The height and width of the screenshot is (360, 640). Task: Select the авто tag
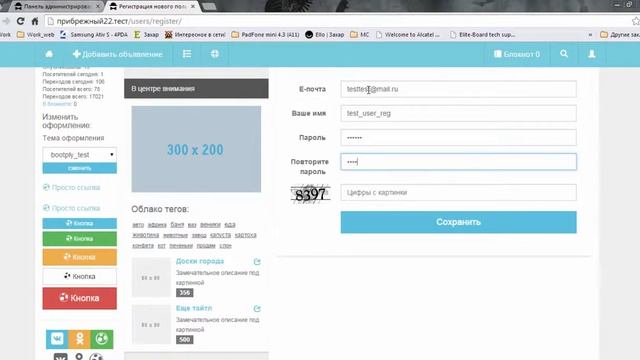[x=138, y=224]
